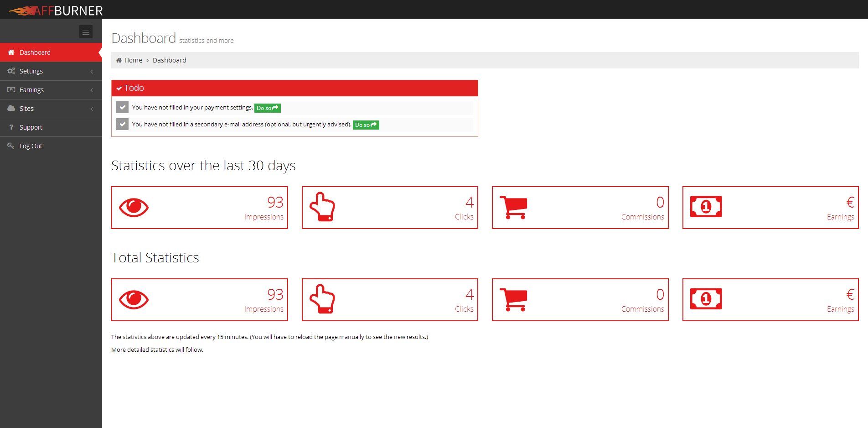The width and height of the screenshot is (868, 428).
Task: Go to Home breadcrumb link
Action: 133,60
